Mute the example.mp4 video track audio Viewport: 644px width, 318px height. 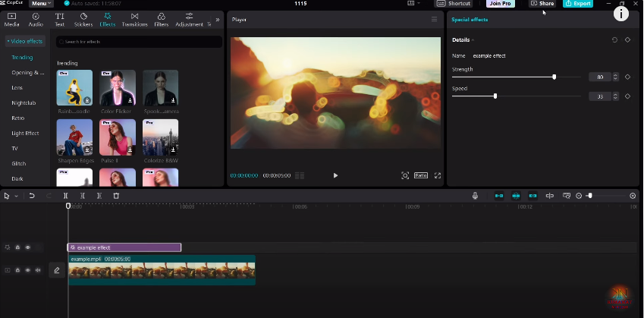click(38, 269)
